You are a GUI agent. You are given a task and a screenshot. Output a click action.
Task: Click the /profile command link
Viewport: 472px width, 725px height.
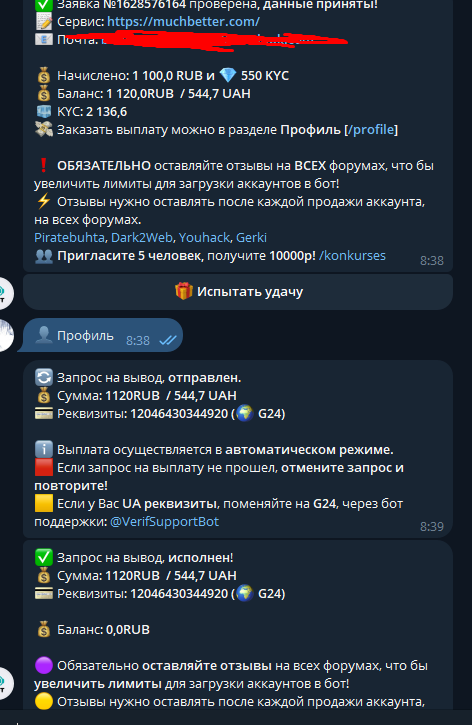(371, 130)
